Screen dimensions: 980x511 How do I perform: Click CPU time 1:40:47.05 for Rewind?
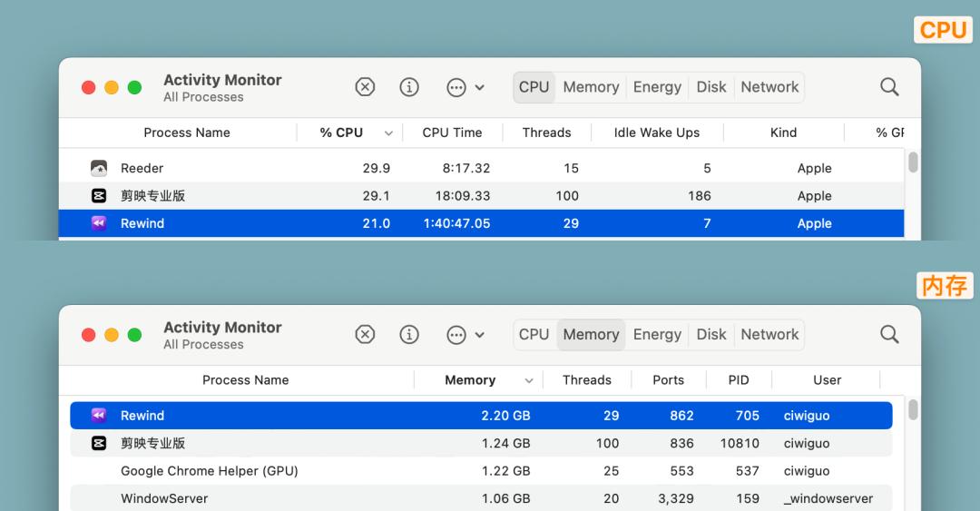(x=456, y=223)
